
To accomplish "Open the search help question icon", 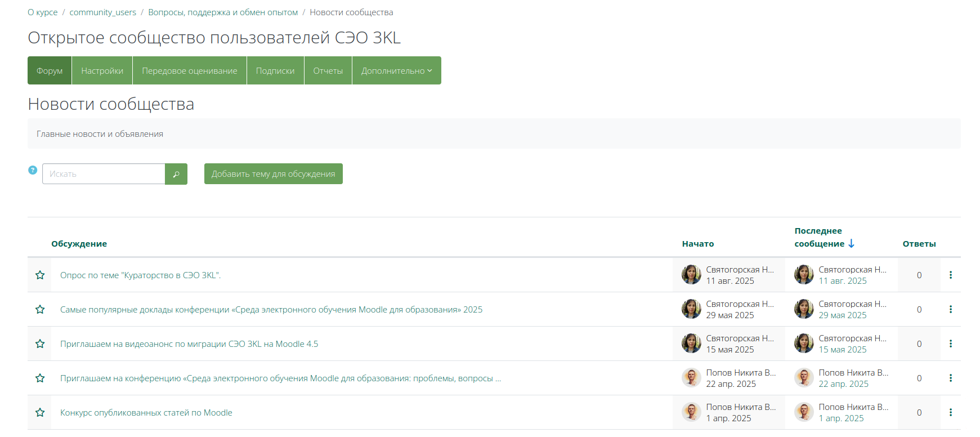I will pyautogui.click(x=33, y=170).
